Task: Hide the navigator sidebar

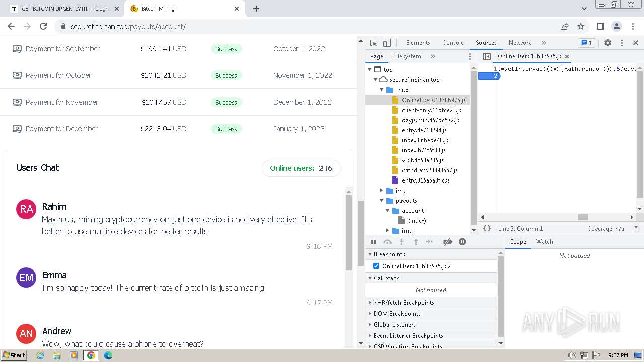Action: (487, 56)
